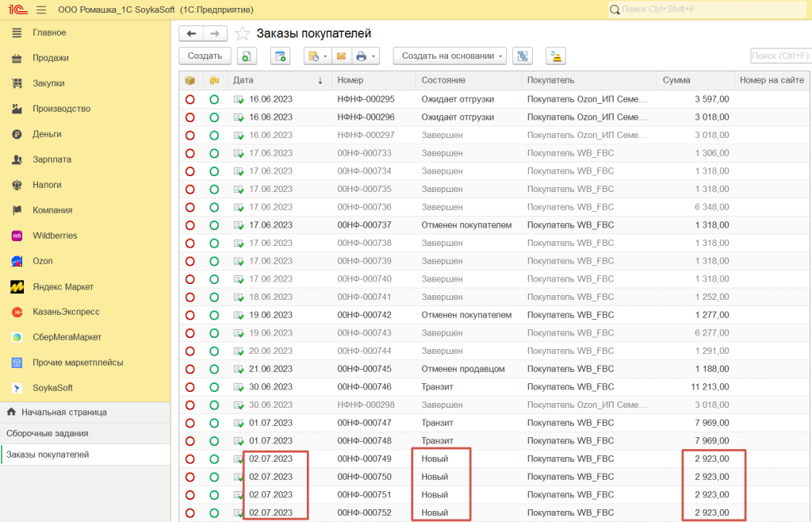Screen dimensions: 812x522
Task: Click the Wildberries icon in the sidebar
Action: click(x=16, y=236)
